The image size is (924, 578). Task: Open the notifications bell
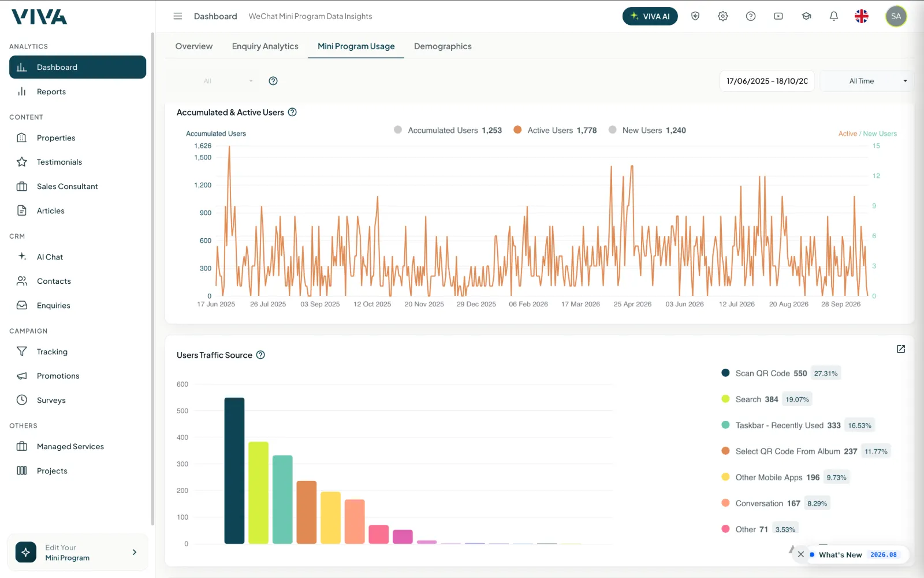coord(834,16)
